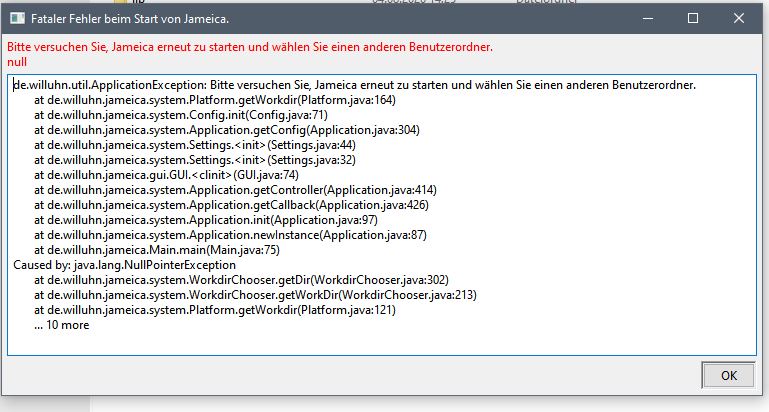
Task: Minimize the Jameica error window
Action: [647, 18]
